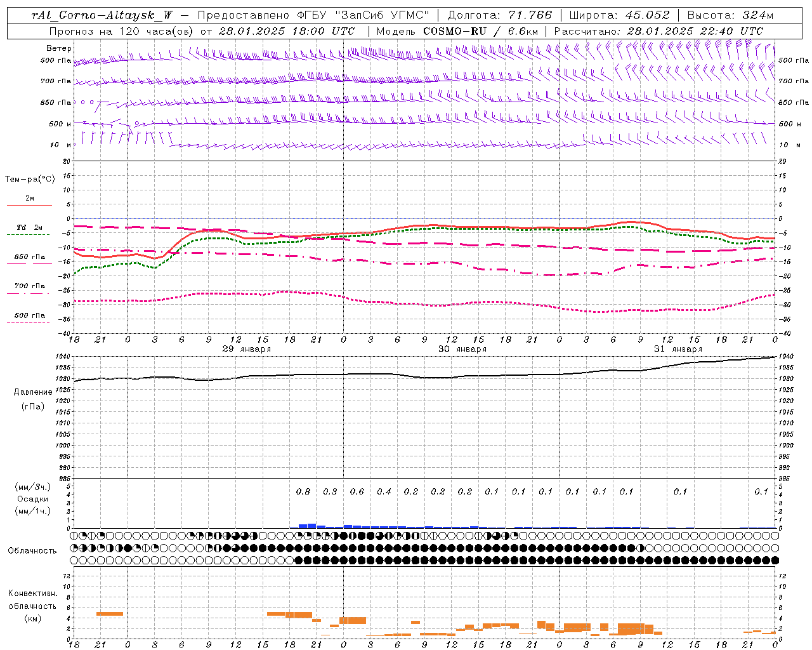Click the Рассчитано: 28.01.2025 22:40 UTC text
812x650 pixels.
tap(658, 31)
